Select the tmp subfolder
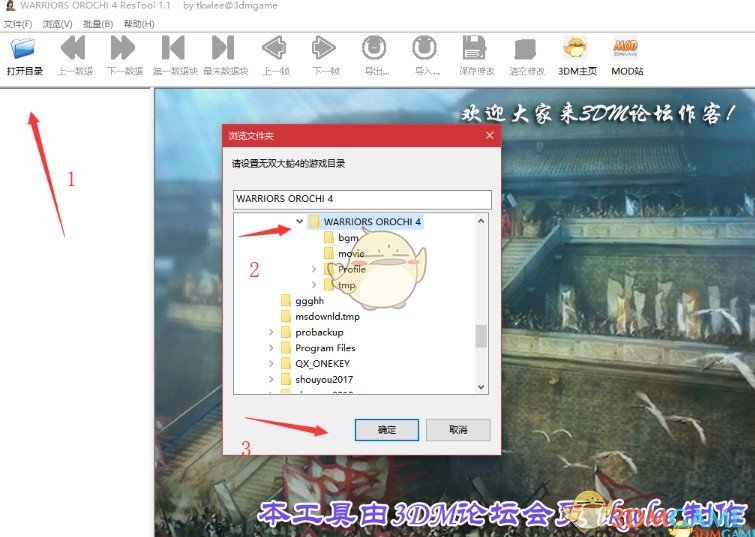The width and height of the screenshot is (755, 537). (339, 285)
